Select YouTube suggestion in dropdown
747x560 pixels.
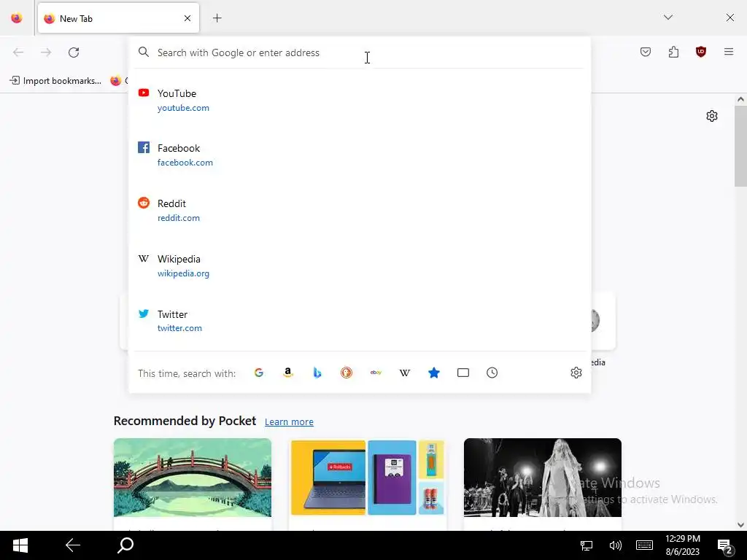click(360, 100)
